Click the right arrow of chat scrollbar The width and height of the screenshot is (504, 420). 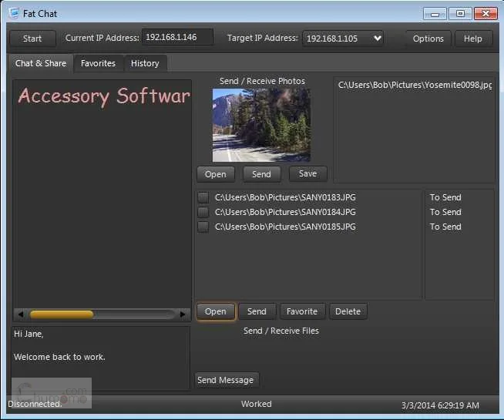(183, 314)
